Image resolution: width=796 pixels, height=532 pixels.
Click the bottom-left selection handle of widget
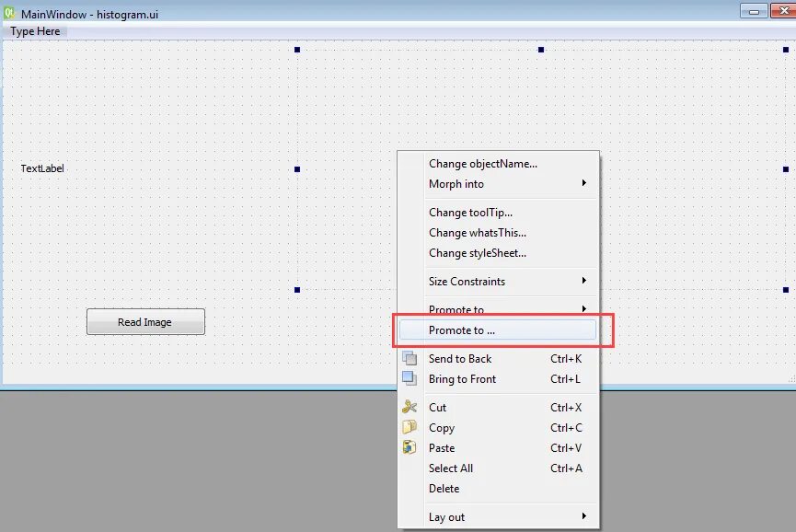(297, 290)
